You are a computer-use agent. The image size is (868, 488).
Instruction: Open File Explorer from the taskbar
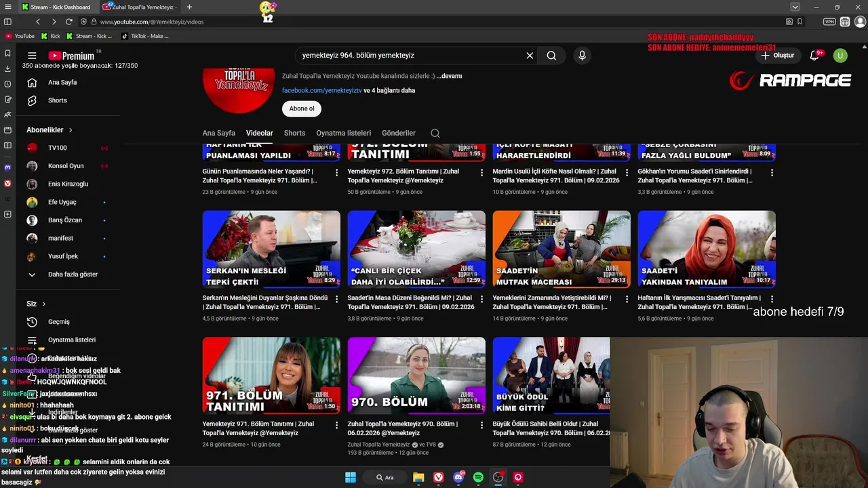pos(418,477)
